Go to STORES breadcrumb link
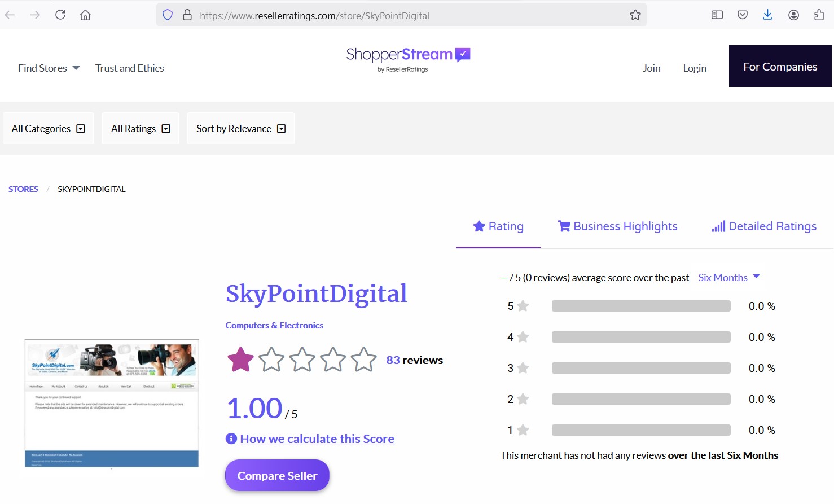The width and height of the screenshot is (834, 504). pos(23,189)
